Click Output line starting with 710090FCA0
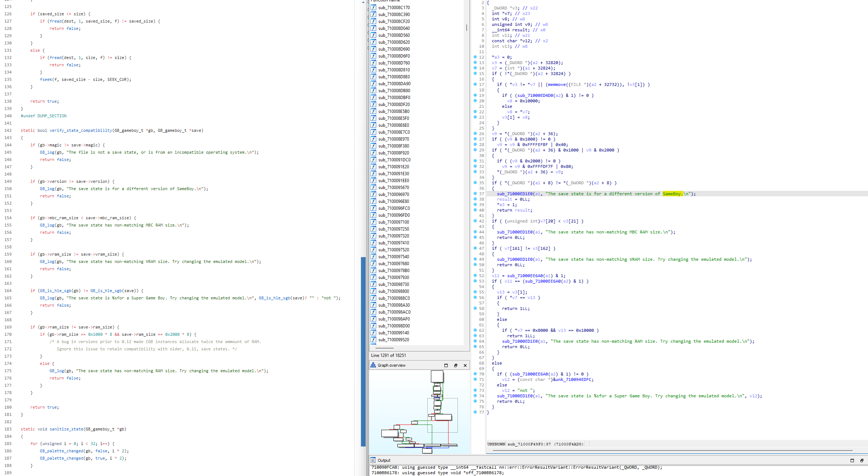This screenshot has width=868, height=476. 517,467
